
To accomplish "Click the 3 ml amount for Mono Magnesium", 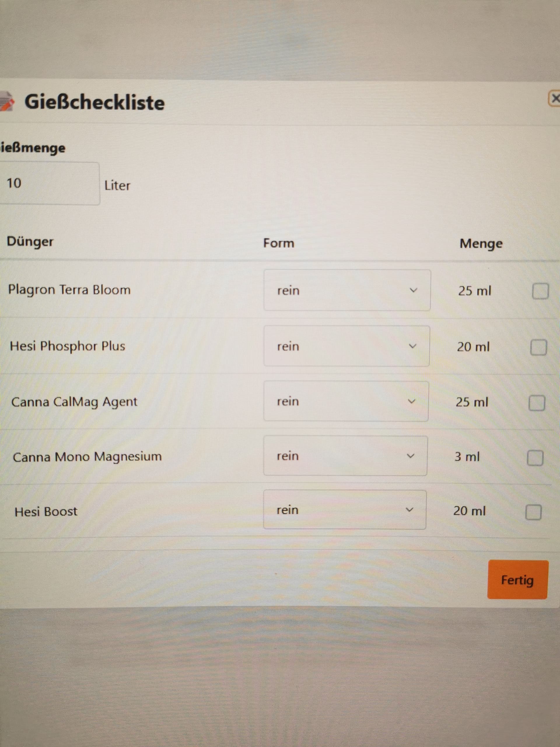I will point(467,457).
